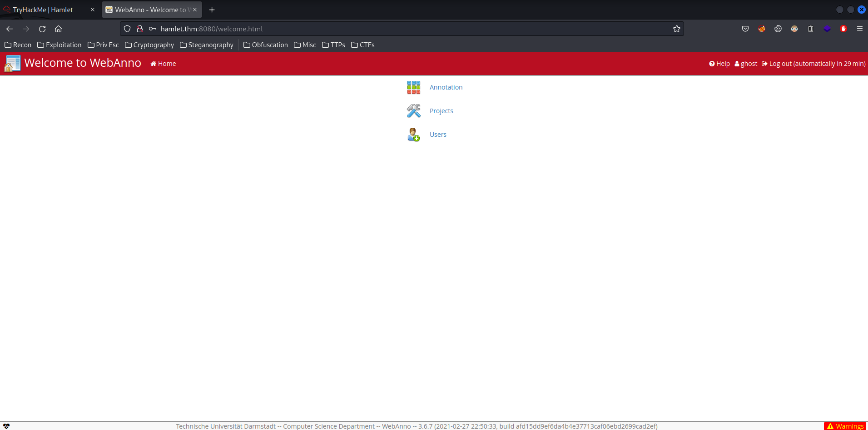This screenshot has width=868, height=430.
Task: Click the fox extension icon
Action: click(x=762, y=29)
